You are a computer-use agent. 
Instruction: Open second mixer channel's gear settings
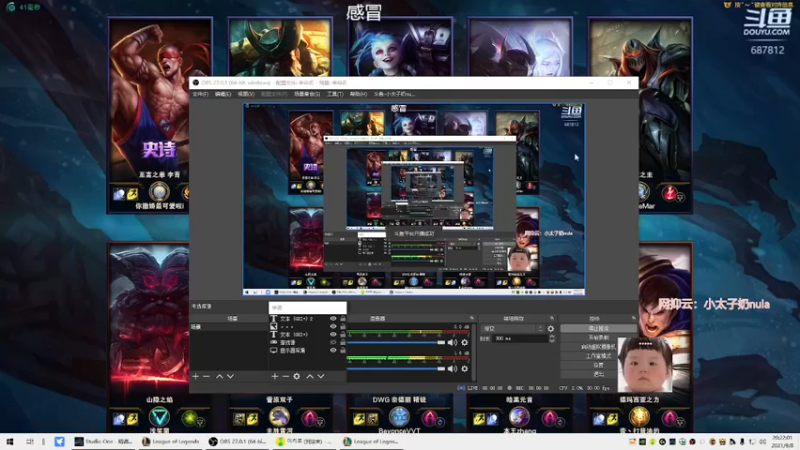pyautogui.click(x=464, y=368)
